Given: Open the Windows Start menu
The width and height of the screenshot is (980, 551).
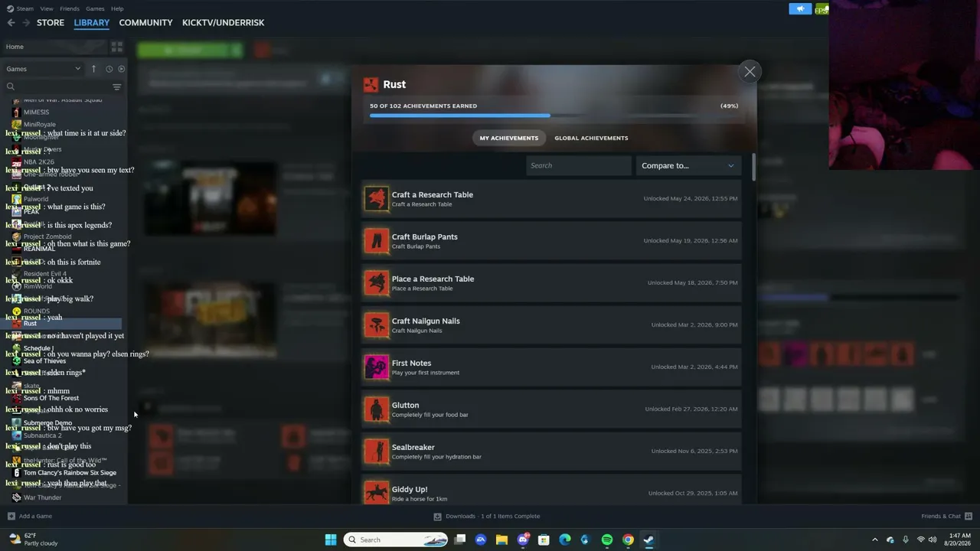Looking at the screenshot, I should click(331, 540).
